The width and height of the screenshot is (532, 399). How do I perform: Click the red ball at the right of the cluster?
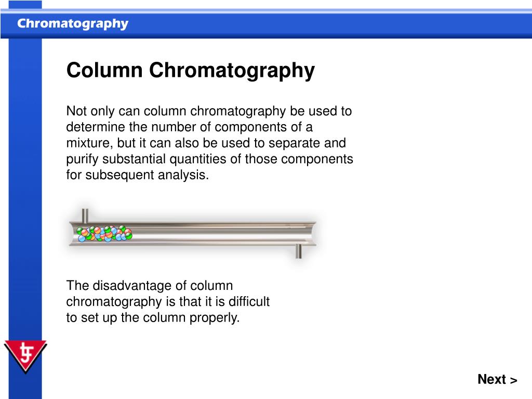[x=128, y=231]
